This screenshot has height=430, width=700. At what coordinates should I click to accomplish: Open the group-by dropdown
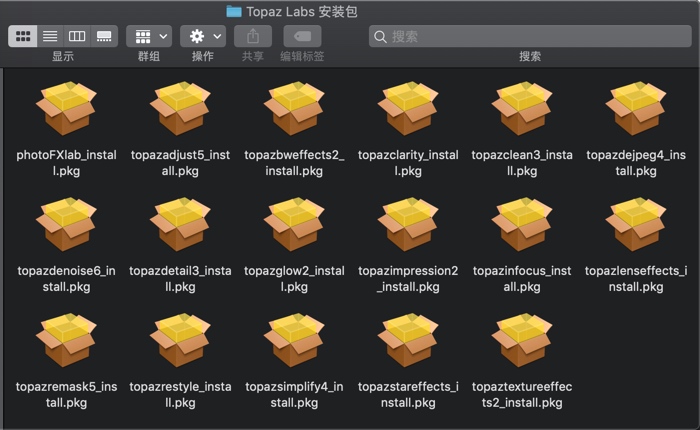[149, 36]
